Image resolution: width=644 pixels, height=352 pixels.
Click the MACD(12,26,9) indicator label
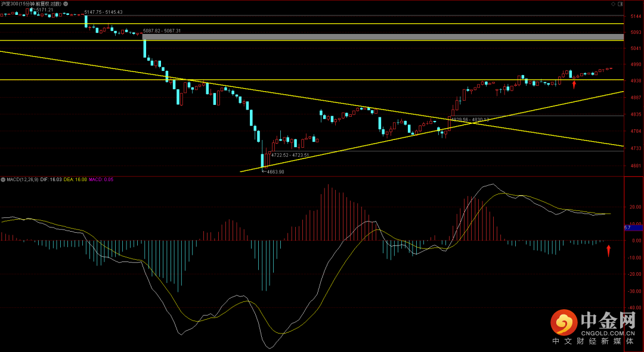click(x=23, y=179)
